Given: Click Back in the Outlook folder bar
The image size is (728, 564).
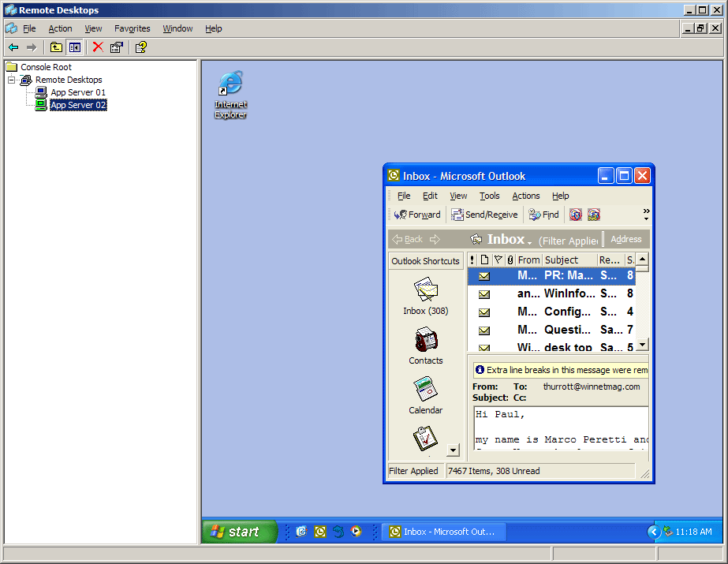Looking at the screenshot, I should tap(408, 240).
